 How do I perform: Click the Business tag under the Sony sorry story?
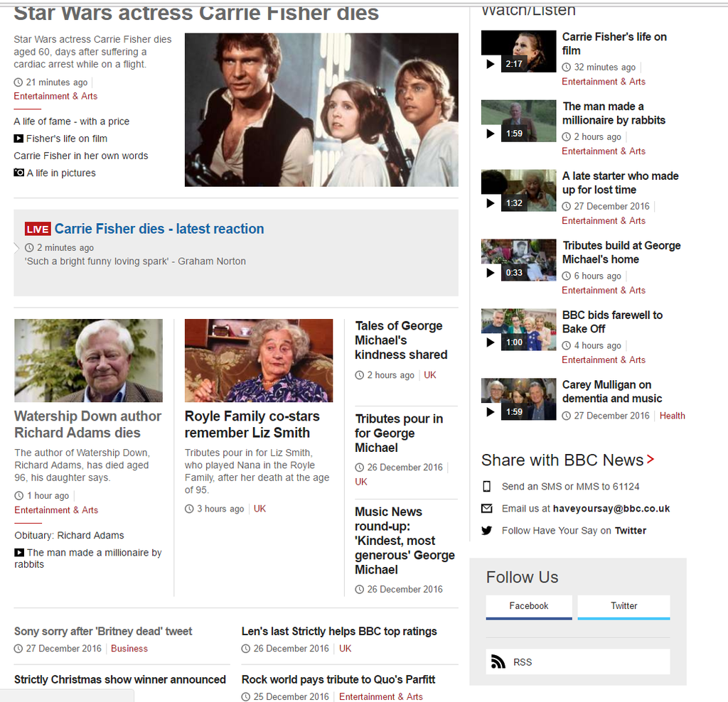129,649
